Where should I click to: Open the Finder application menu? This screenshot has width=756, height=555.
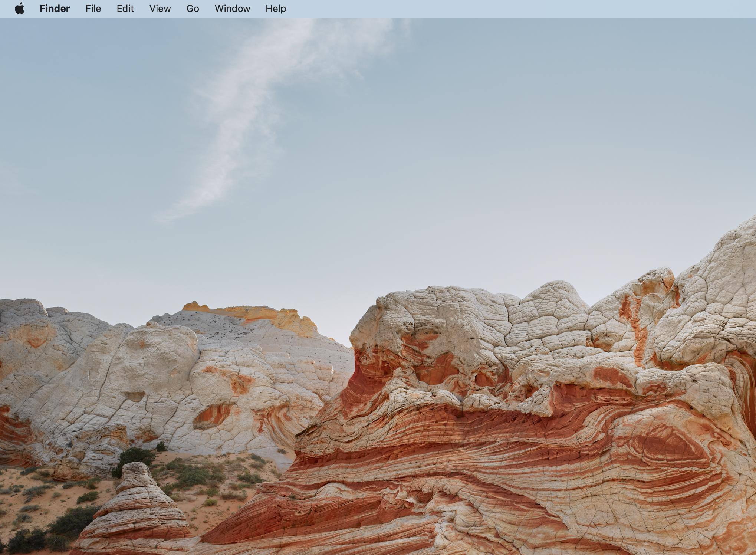(55, 9)
